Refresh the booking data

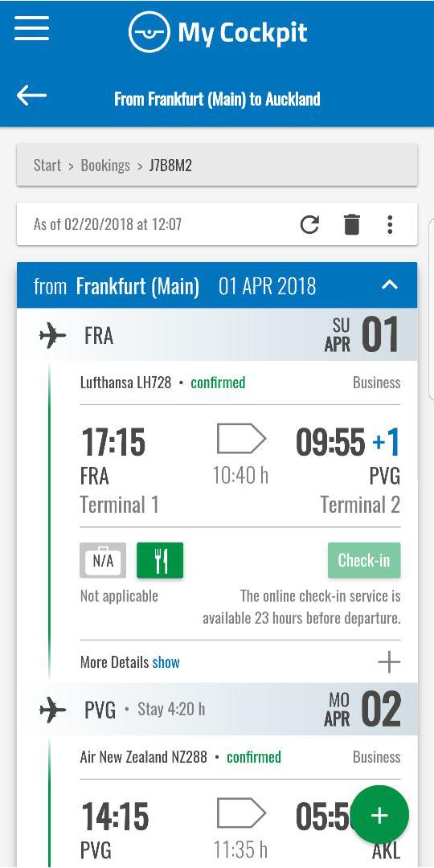(x=310, y=225)
